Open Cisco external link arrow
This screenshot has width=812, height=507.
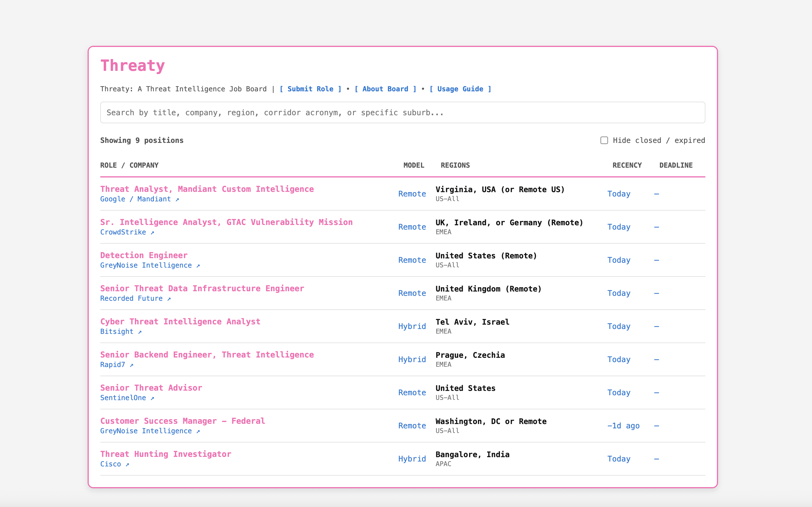click(127, 464)
